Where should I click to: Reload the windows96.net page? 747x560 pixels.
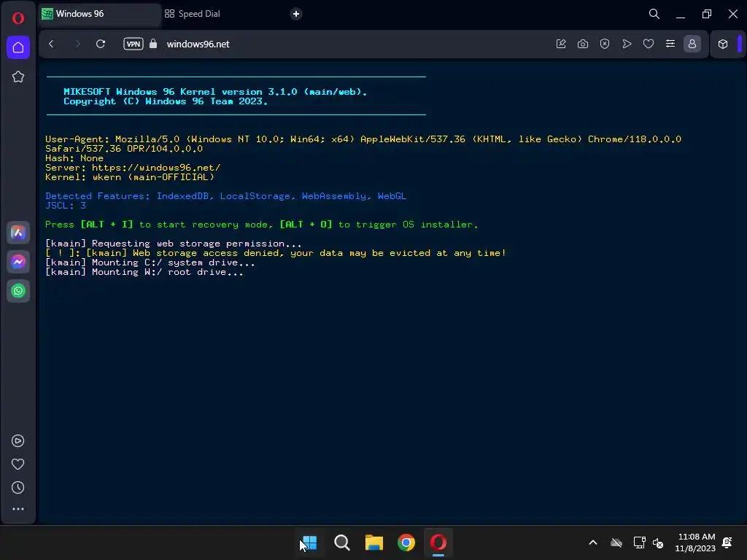[x=101, y=44]
